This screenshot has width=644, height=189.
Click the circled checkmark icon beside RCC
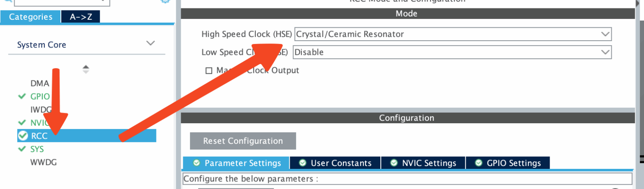coord(23,135)
